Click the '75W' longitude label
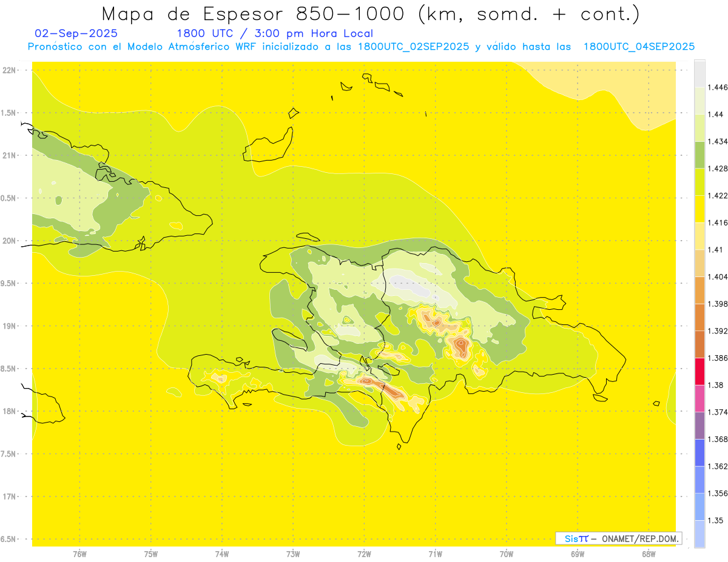728x562 pixels. (151, 554)
